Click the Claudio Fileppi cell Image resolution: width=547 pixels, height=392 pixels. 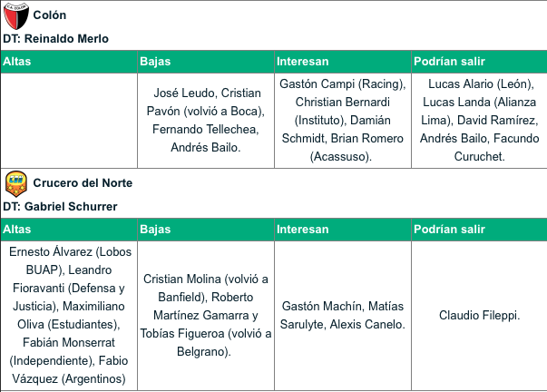click(479, 316)
